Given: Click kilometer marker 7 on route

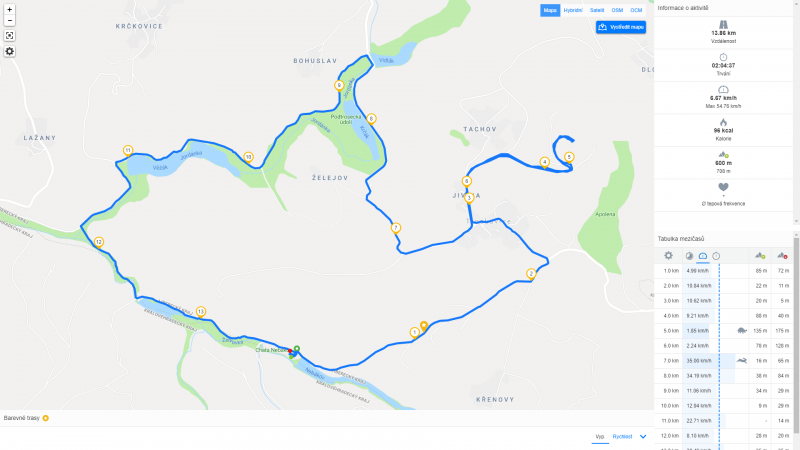Looking at the screenshot, I should tap(395, 228).
